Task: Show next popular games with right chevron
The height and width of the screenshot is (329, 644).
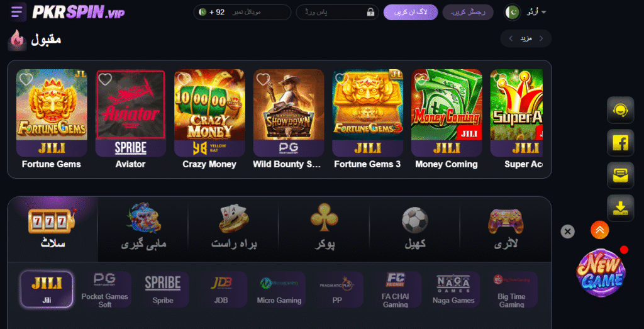Action: pyautogui.click(x=541, y=38)
